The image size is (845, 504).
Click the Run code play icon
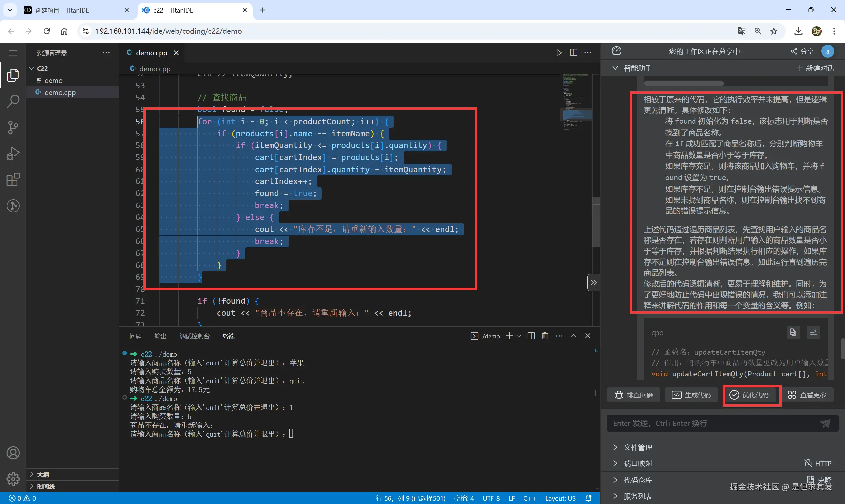pos(558,53)
